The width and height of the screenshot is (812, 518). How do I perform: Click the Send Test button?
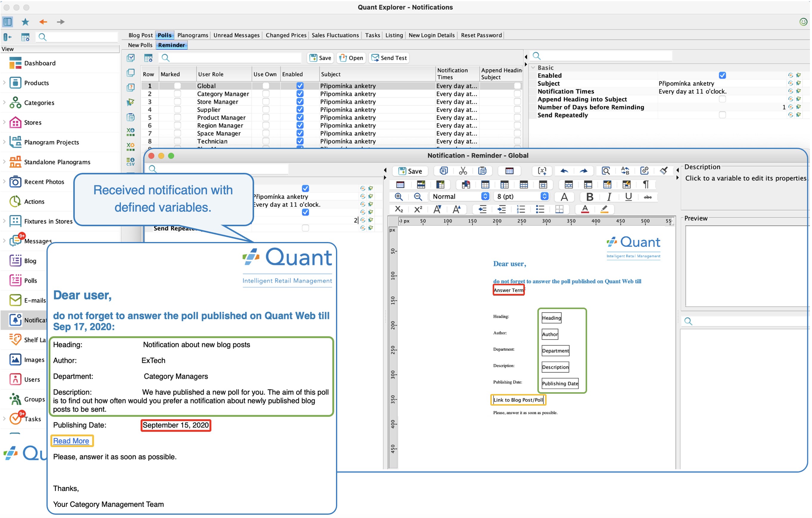(389, 58)
